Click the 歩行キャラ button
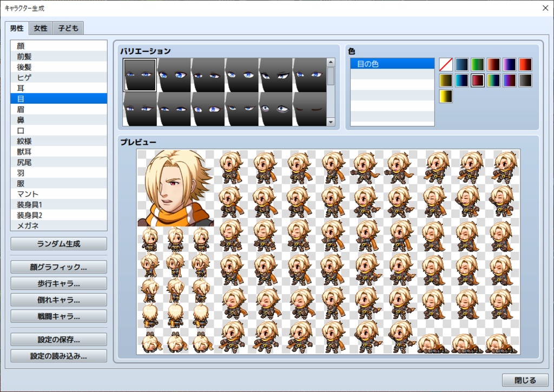Viewport: 554px width, 392px height. coord(58,283)
